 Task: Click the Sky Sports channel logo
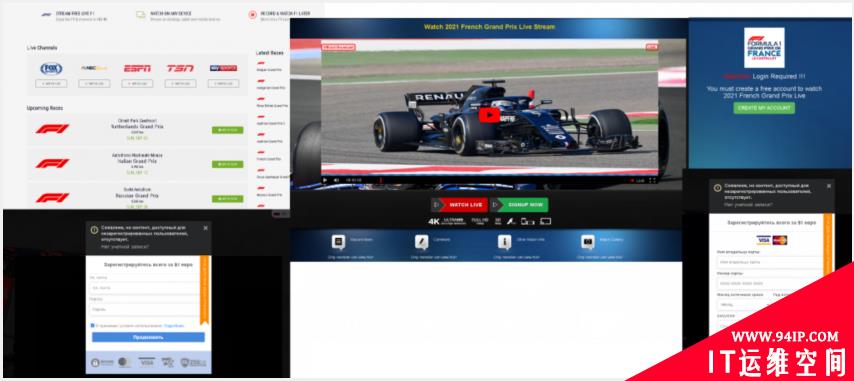tap(223, 69)
